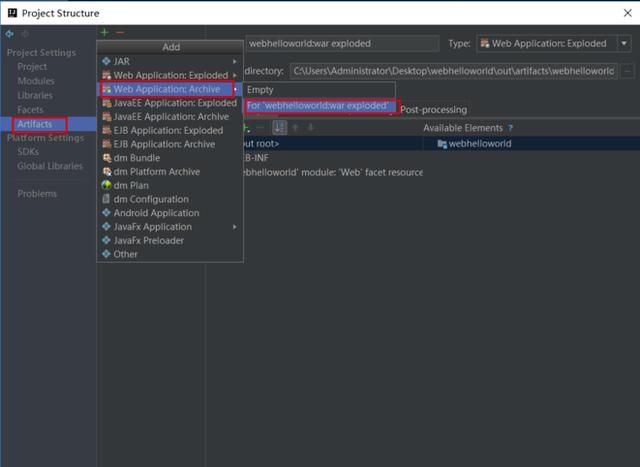
Task: Open Artifacts in Project Settings
Action: tap(35, 124)
